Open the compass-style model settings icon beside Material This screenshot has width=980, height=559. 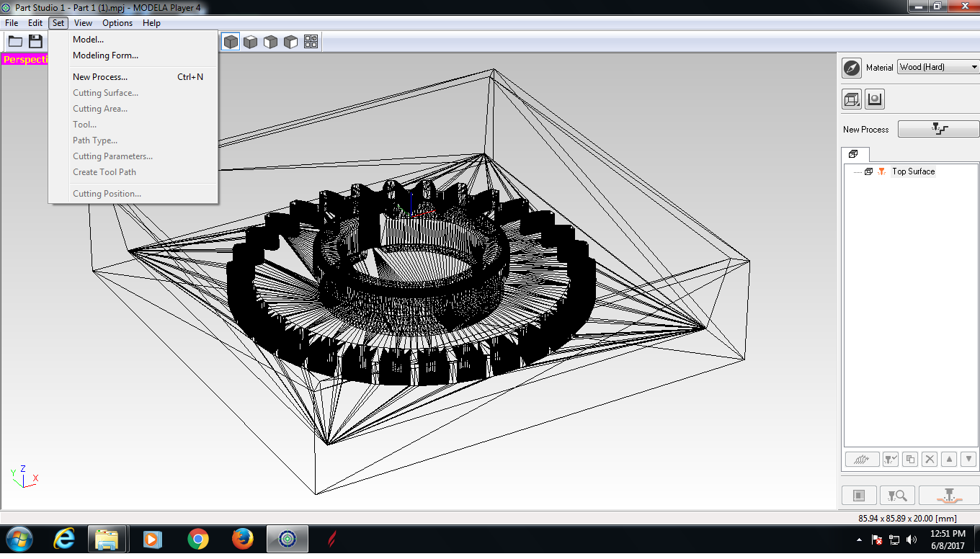click(852, 68)
